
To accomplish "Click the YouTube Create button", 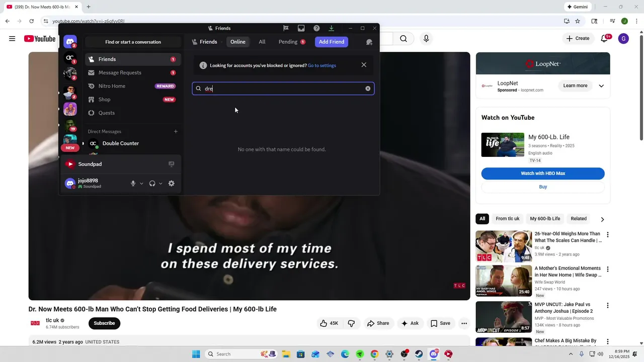I will click(x=578, y=39).
